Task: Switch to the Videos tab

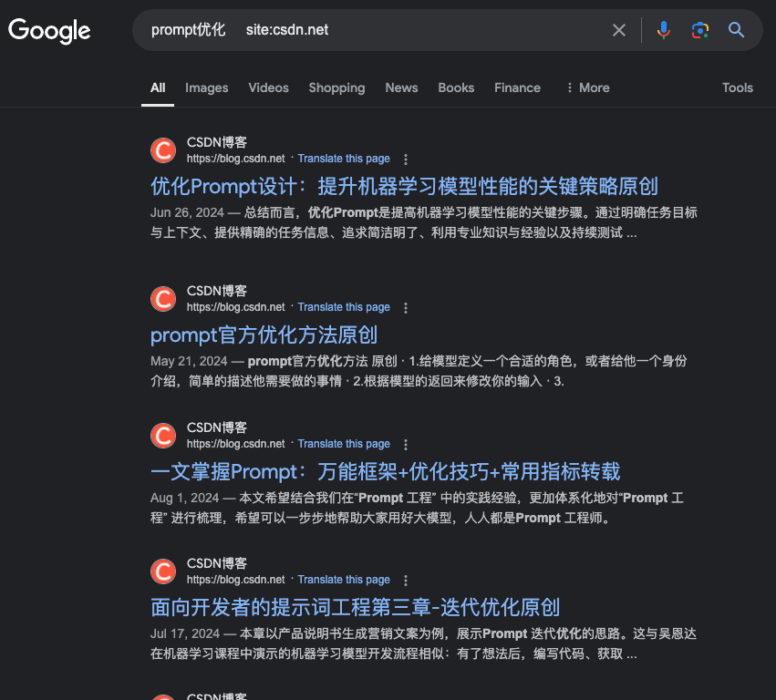Action: click(268, 87)
